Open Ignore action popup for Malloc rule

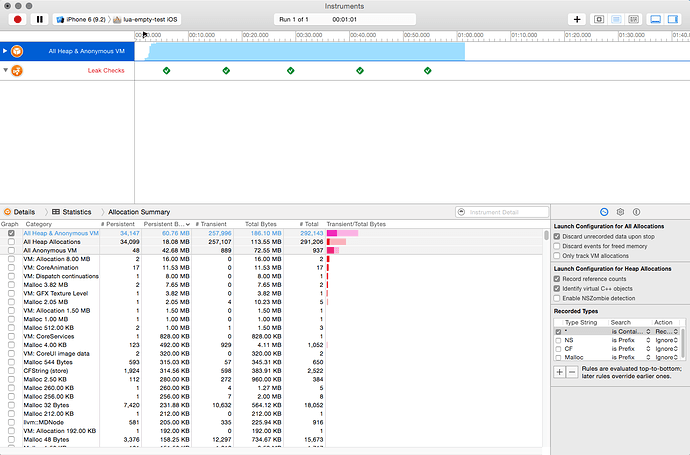coord(667,357)
